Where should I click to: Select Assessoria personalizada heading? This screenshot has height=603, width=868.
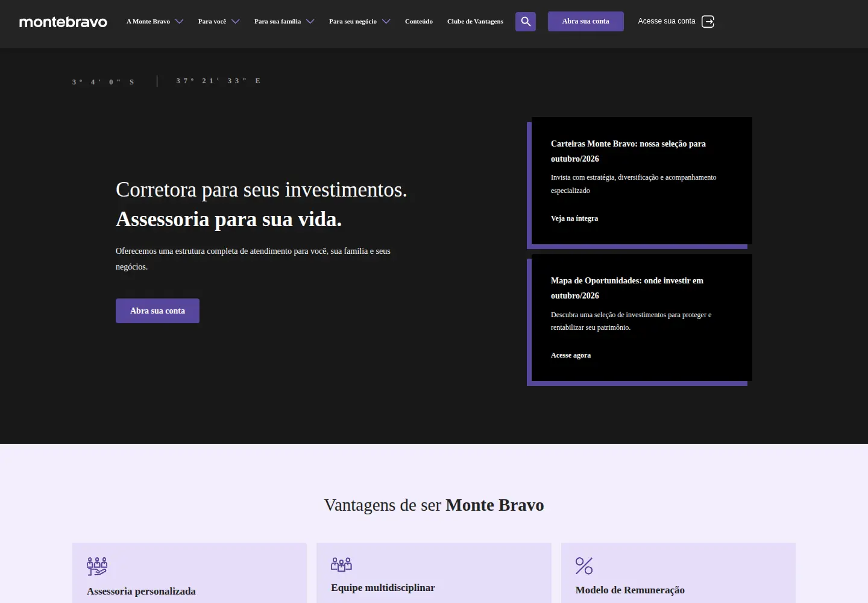pyautogui.click(x=141, y=592)
